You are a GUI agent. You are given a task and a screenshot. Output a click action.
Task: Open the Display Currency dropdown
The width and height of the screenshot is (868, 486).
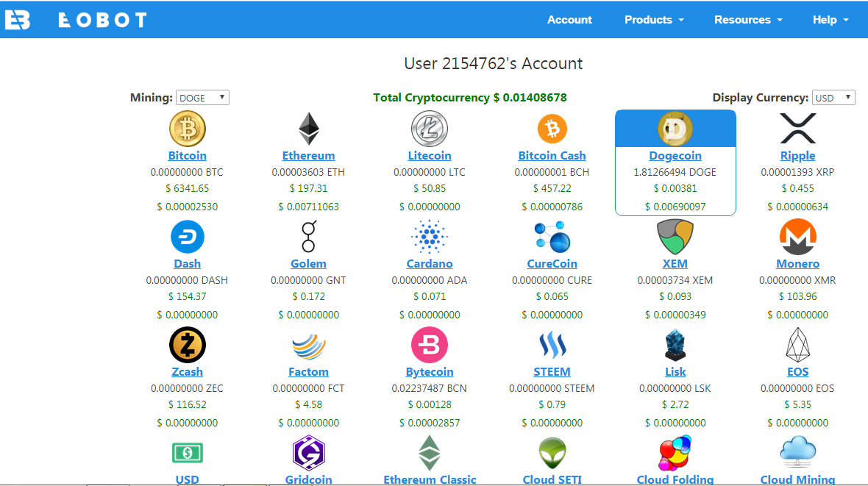pos(833,98)
